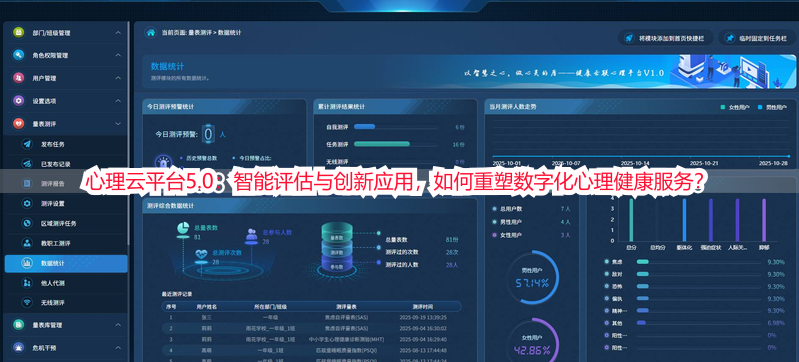Click 将模块添加到首页快捷栏 button

(666, 38)
